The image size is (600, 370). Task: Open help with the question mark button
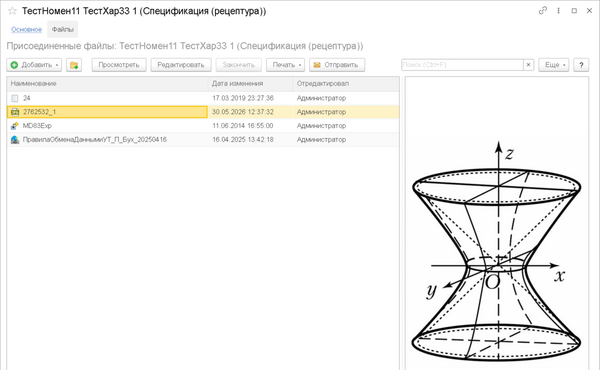click(581, 65)
